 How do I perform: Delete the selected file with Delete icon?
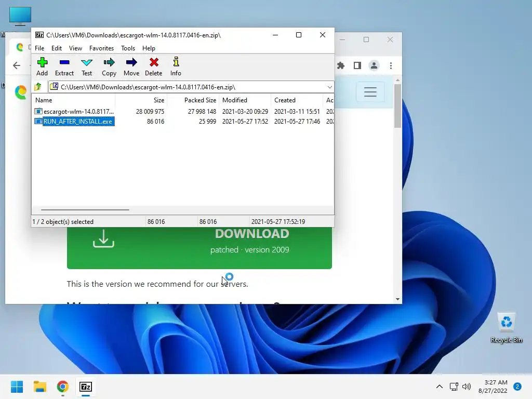click(154, 62)
